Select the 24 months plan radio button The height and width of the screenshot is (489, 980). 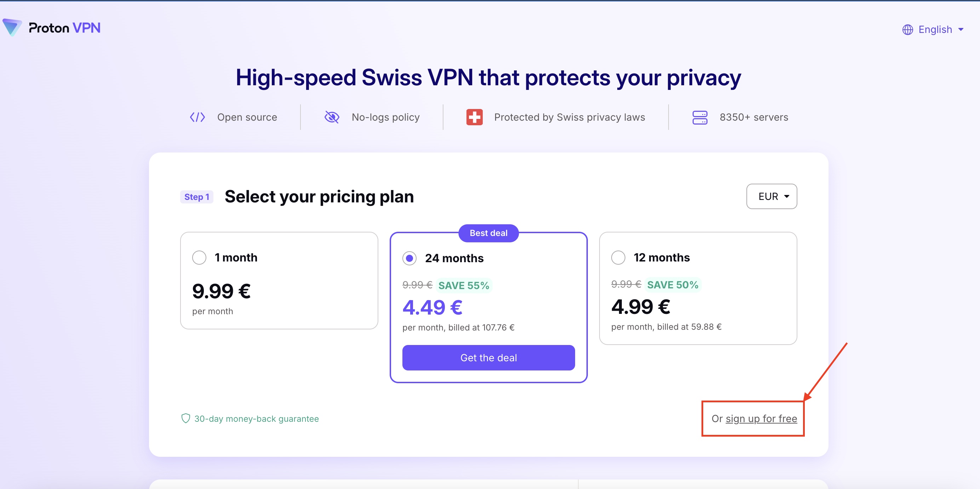409,258
